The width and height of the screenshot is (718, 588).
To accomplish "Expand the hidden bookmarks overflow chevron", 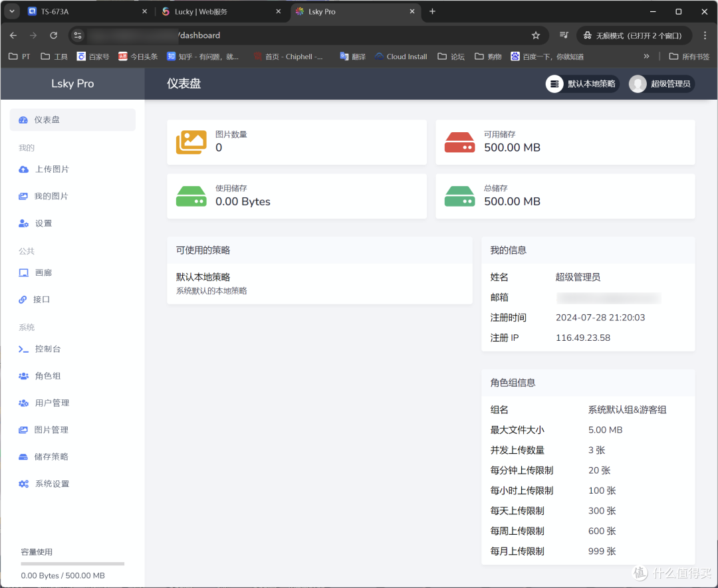I will [646, 56].
